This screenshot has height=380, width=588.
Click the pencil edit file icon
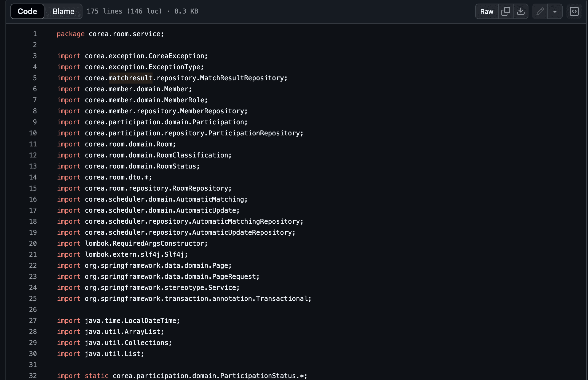pyautogui.click(x=540, y=11)
